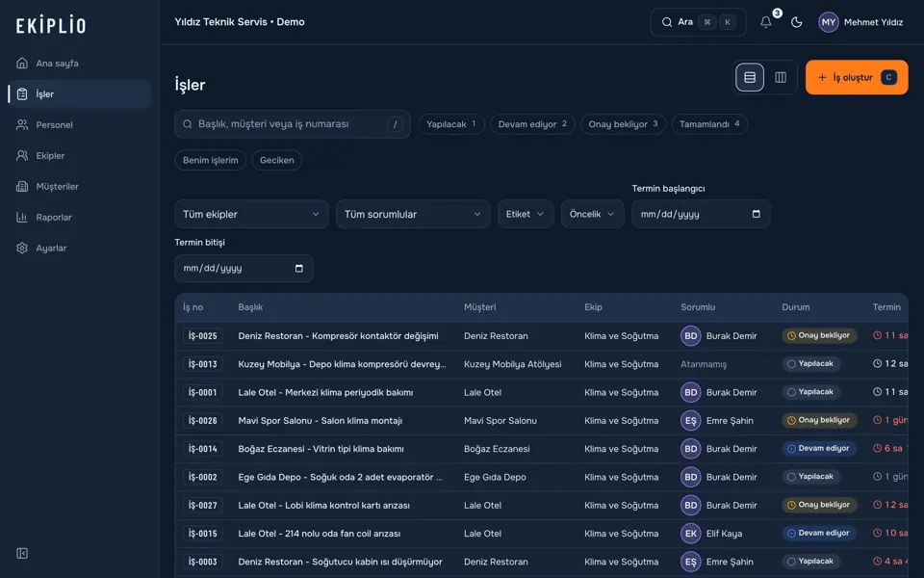Switch to board column view icon
Screen dimensions: 924x578
point(781,77)
